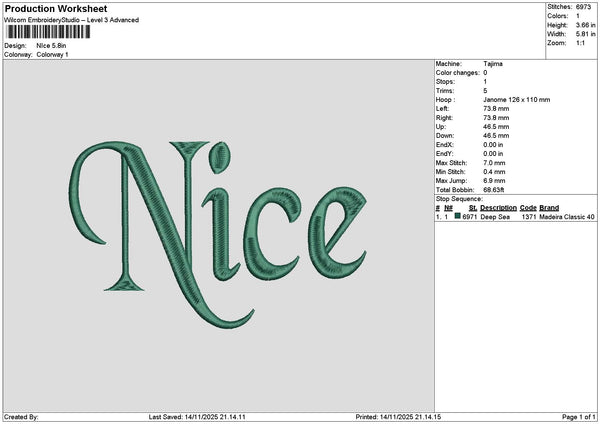Click the stitch count 6971 in stop sequence
The height and width of the screenshot is (424, 600).
pyautogui.click(x=470, y=217)
